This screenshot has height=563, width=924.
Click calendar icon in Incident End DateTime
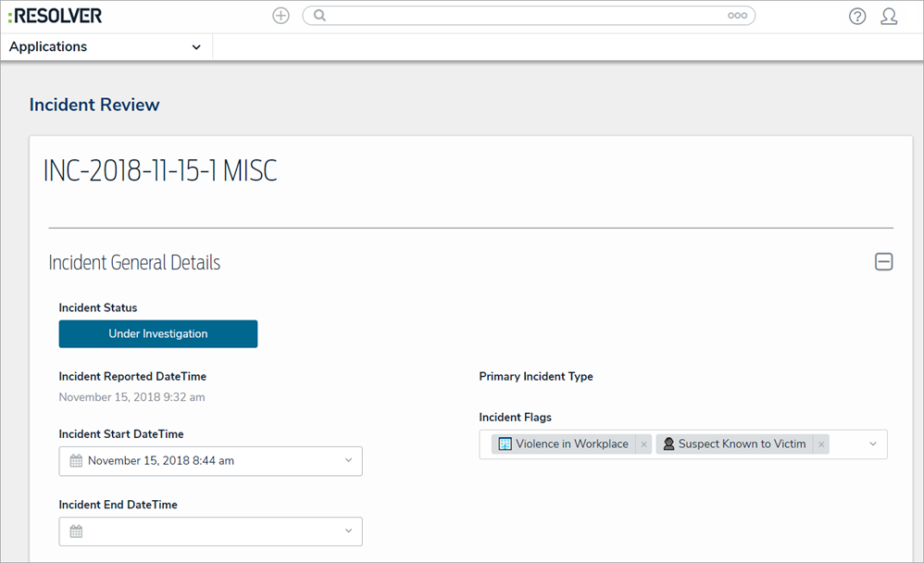click(76, 532)
